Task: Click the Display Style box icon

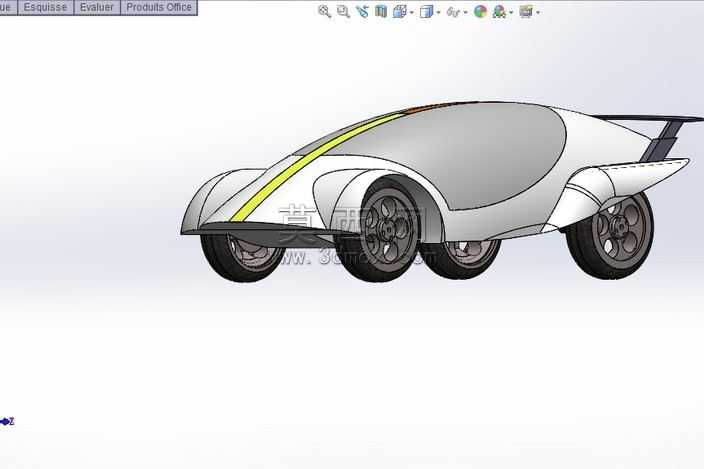Action: 426,12
